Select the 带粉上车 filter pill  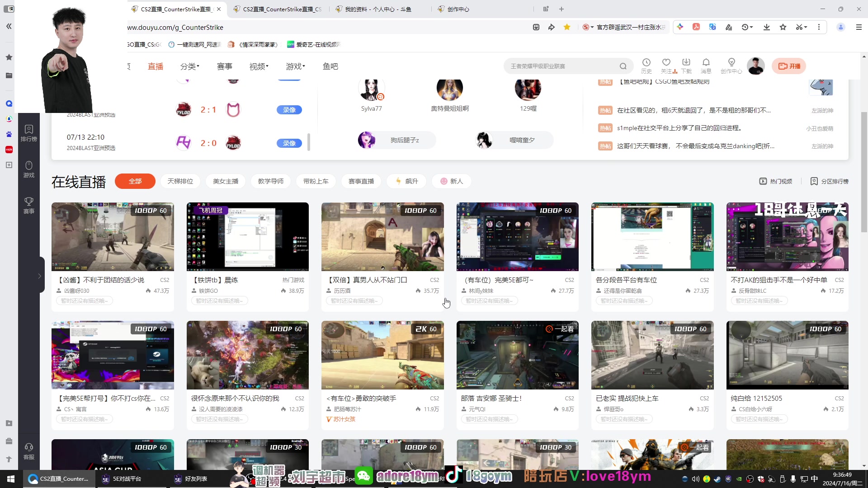316,181
